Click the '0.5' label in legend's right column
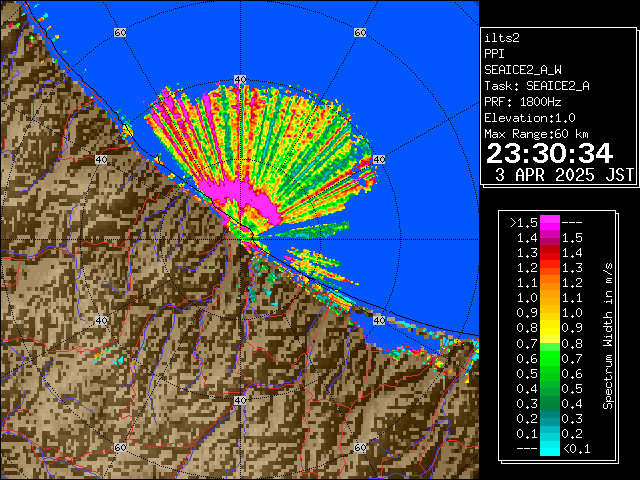The image size is (640, 480). pos(572,389)
